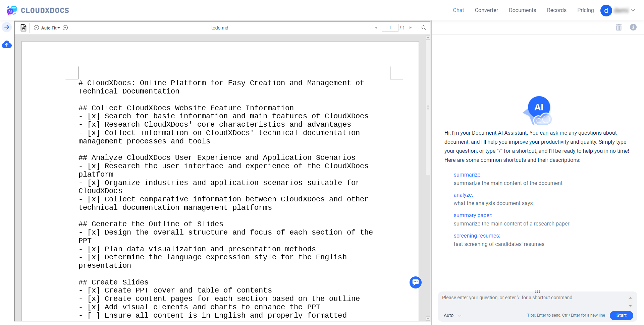This screenshot has height=325, width=644.
Task: Click the 'Tips: Enter to send' hint text
Action: tap(566, 316)
